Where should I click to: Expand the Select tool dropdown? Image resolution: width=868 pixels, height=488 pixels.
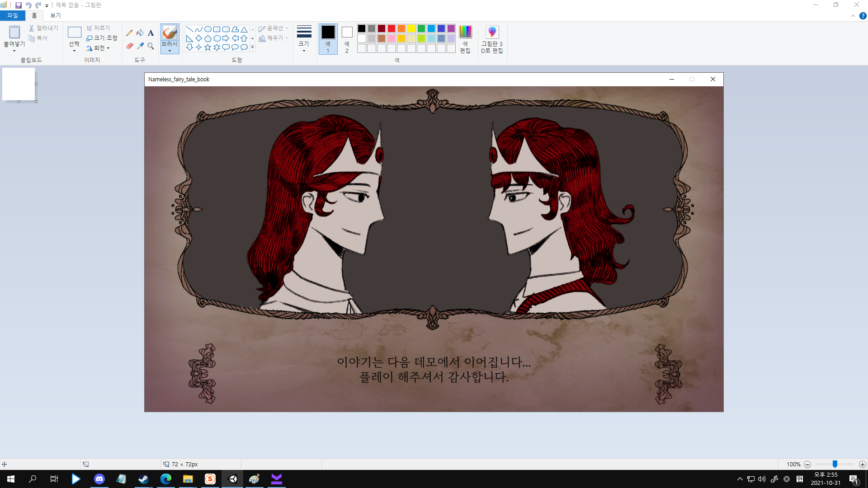(74, 51)
